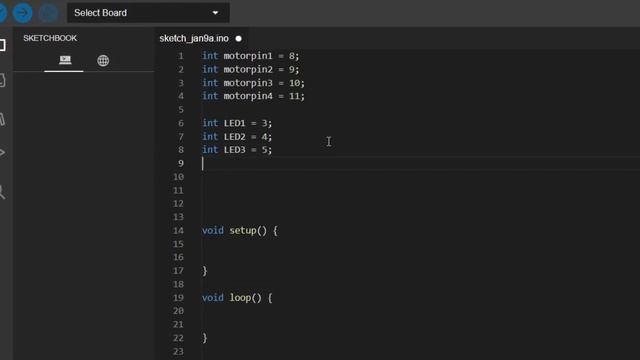Click the line 'int LED1 = 3;'
Image resolution: width=640 pixels, height=360 pixels.
pyautogui.click(x=237, y=123)
